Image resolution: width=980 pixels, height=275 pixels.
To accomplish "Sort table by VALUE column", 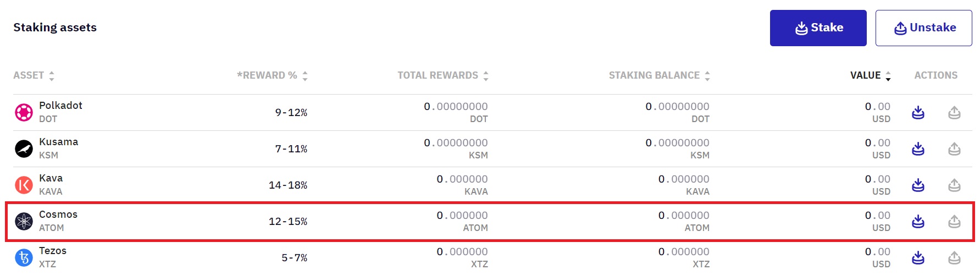I will 871,75.
